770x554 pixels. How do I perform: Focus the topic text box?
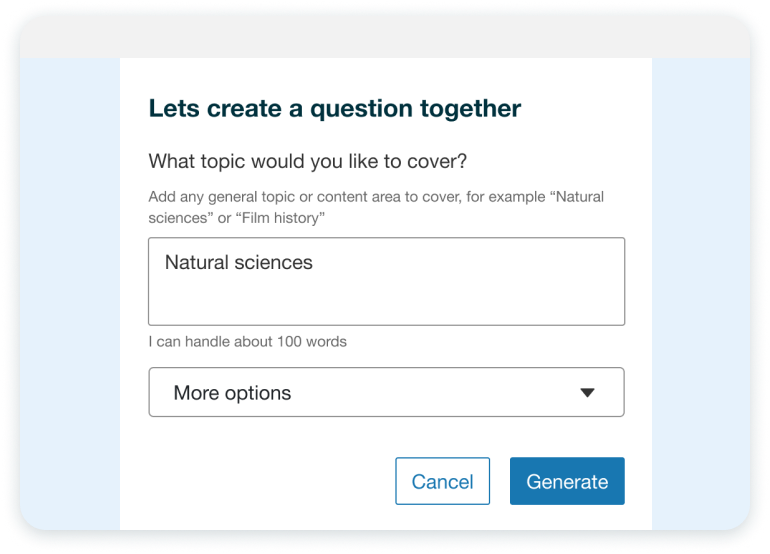pyautogui.click(x=386, y=281)
